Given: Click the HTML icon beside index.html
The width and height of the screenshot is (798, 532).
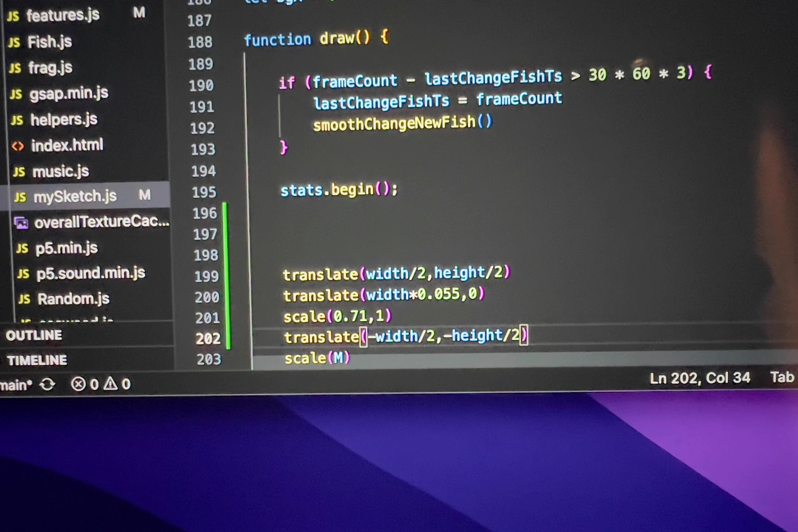Looking at the screenshot, I should click(18, 146).
